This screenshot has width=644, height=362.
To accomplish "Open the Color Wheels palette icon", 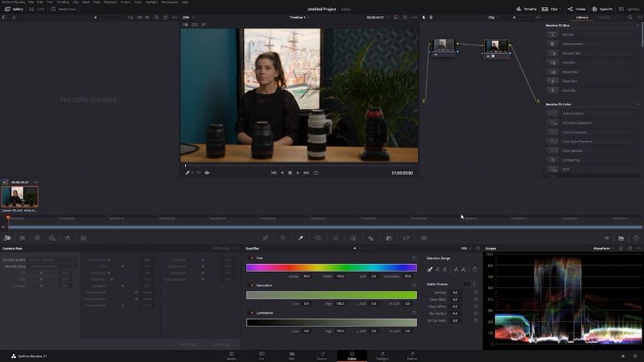I will point(37,238).
